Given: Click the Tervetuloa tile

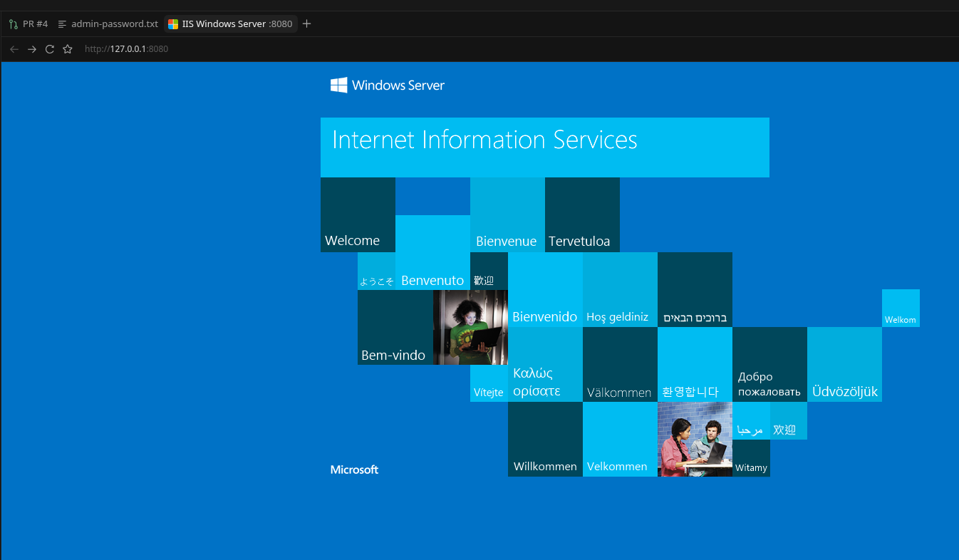Looking at the screenshot, I should [x=582, y=214].
